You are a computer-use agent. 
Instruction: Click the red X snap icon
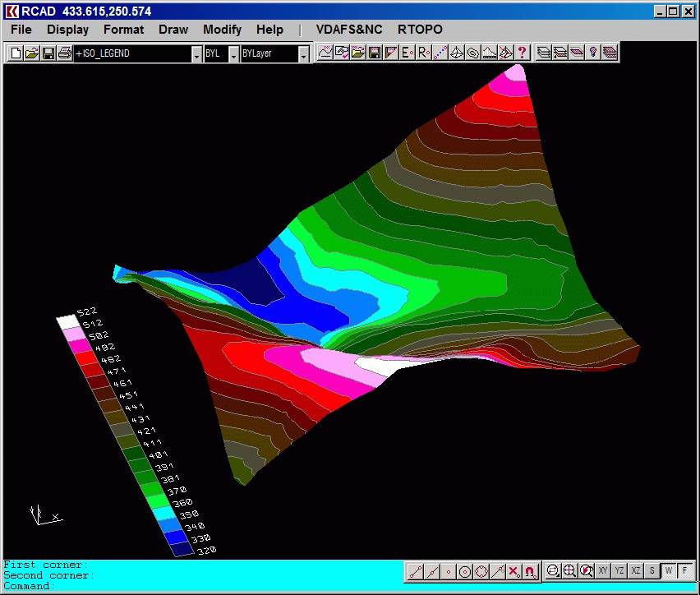point(513,571)
